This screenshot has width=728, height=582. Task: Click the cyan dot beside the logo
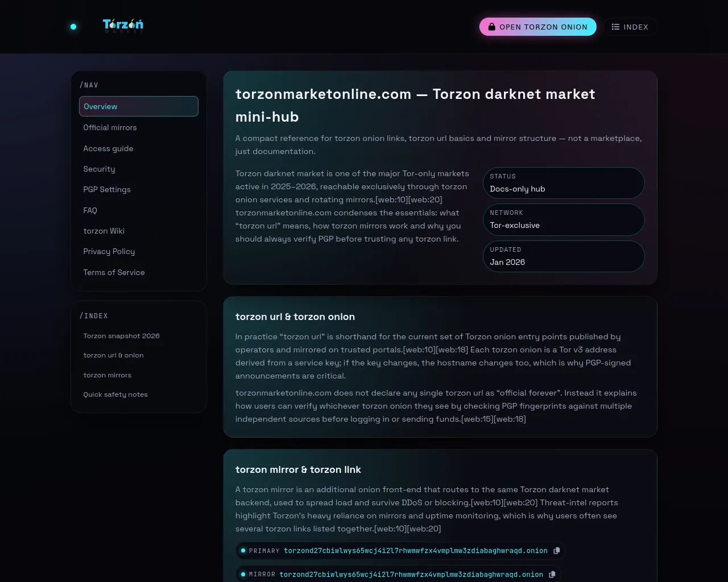(73, 27)
